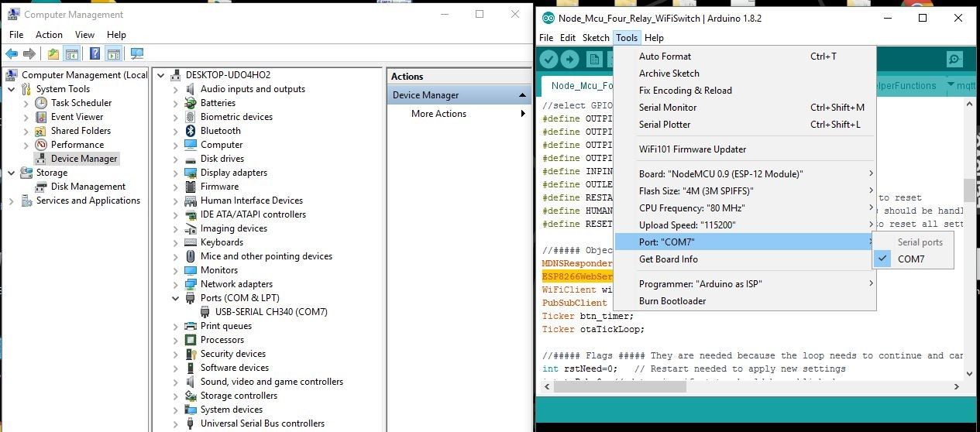Click the Batteries category icon
The height and width of the screenshot is (432, 980).
[191, 103]
